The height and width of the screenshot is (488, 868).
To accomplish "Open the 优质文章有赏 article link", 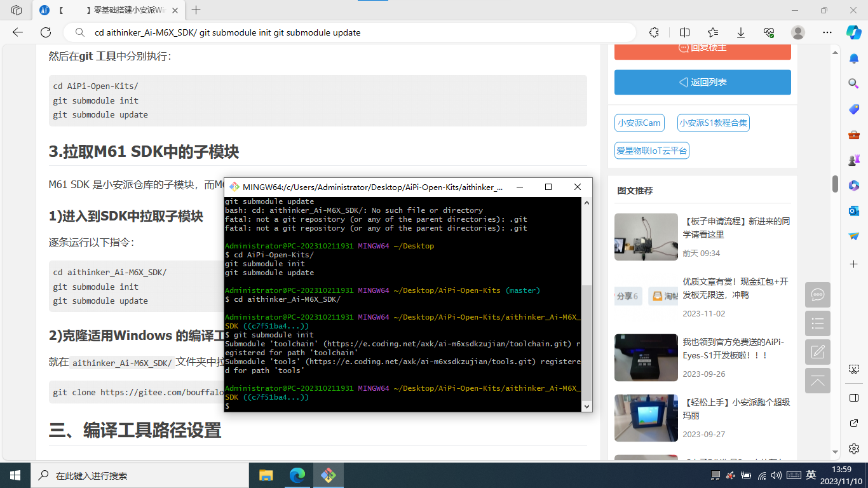I will (x=736, y=288).
